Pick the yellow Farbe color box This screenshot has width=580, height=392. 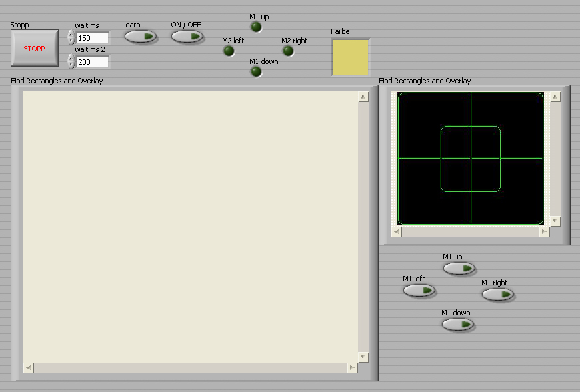pyautogui.click(x=350, y=57)
